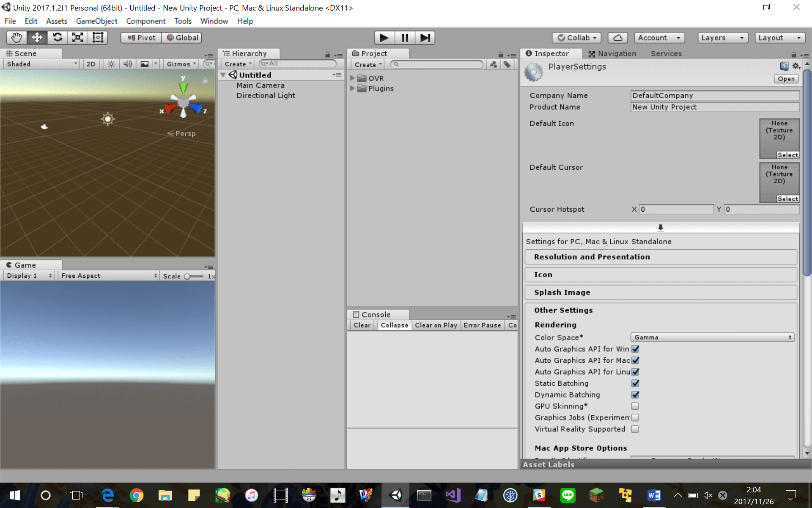Toggle Scene effects image icon
The height and width of the screenshot is (508, 812).
pos(145,64)
